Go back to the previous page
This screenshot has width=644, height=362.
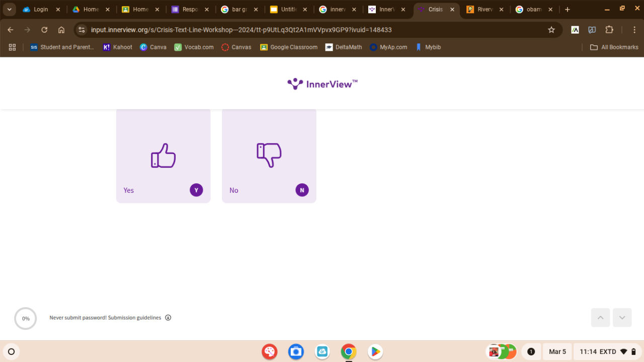click(11, 30)
